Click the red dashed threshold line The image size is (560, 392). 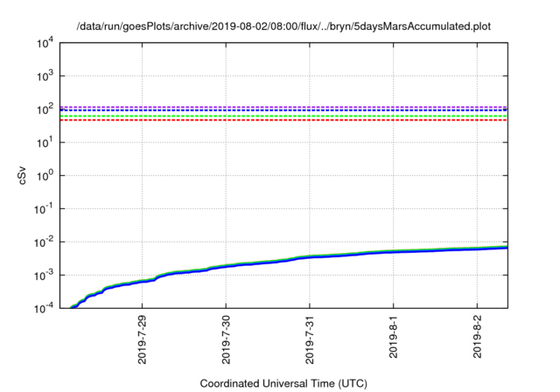[283, 120]
